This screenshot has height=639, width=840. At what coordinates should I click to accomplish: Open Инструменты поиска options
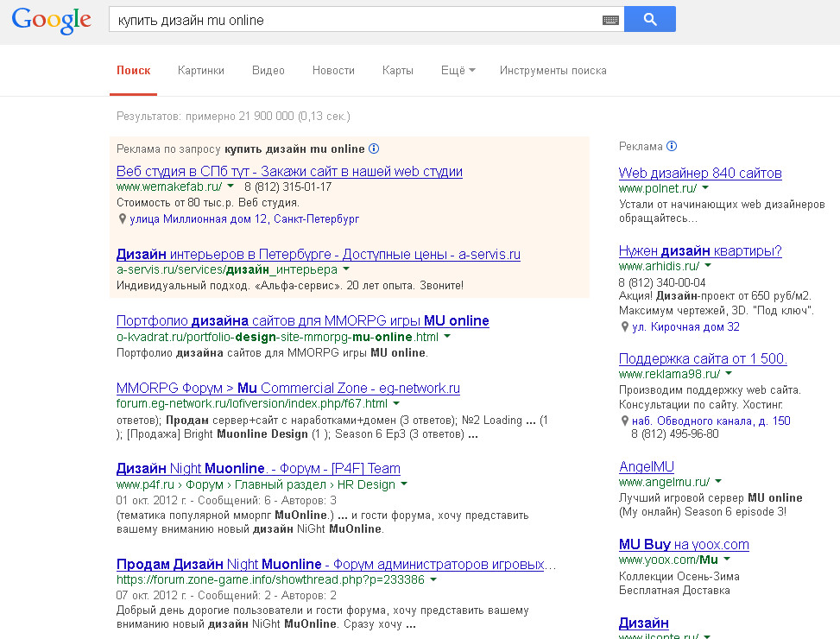pos(553,70)
